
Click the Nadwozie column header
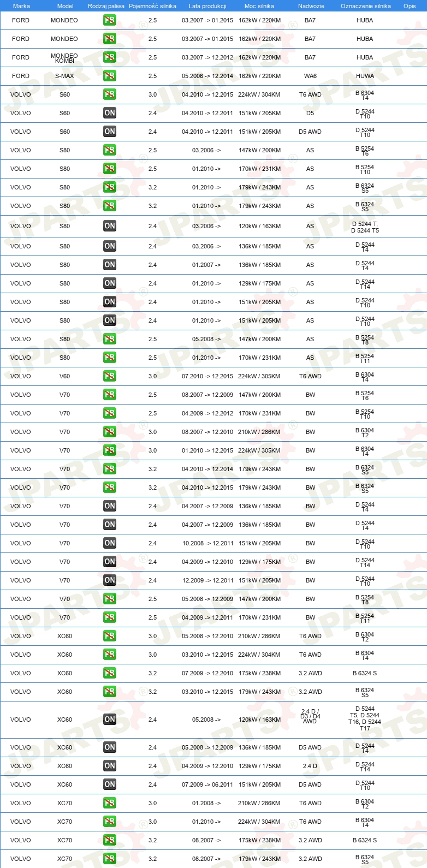pyautogui.click(x=311, y=6)
